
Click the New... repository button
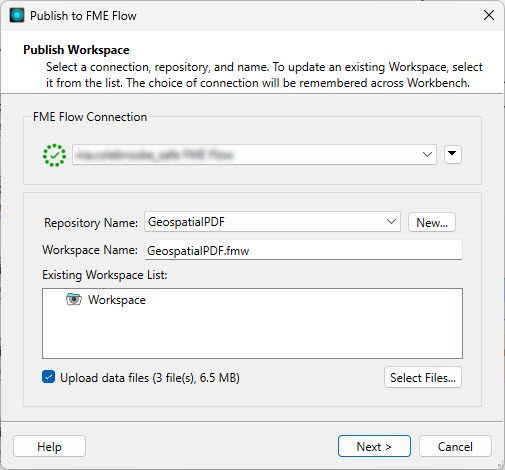click(x=432, y=222)
